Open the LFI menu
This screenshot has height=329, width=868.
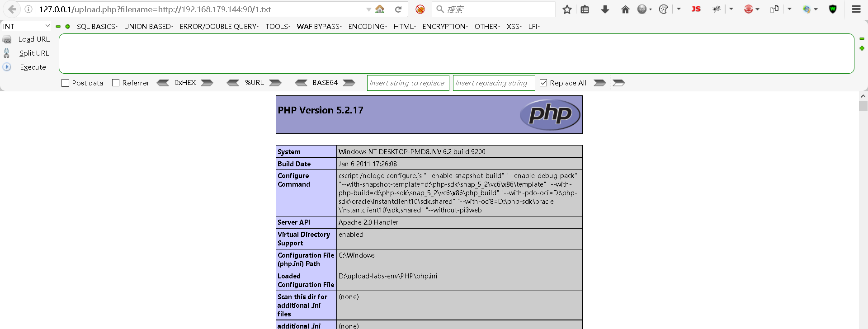coord(534,26)
